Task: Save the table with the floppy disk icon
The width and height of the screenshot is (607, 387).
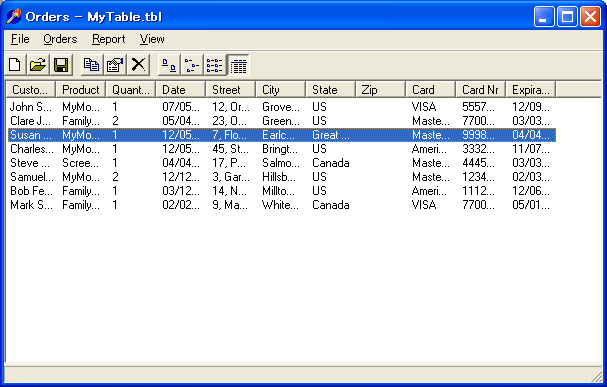Action: (61, 65)
